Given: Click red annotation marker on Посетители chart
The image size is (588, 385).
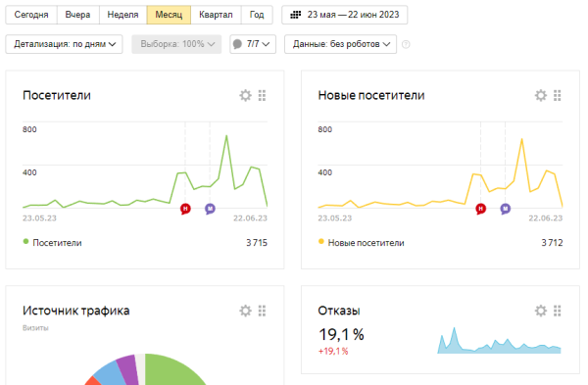Looking at the screenshot, I should (x=185, y=209).
